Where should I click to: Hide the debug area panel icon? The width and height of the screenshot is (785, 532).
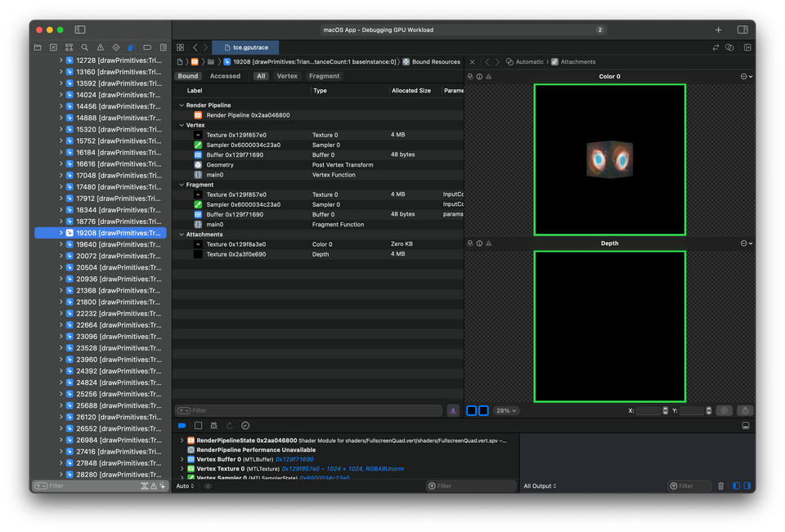[x=746, y=426]
